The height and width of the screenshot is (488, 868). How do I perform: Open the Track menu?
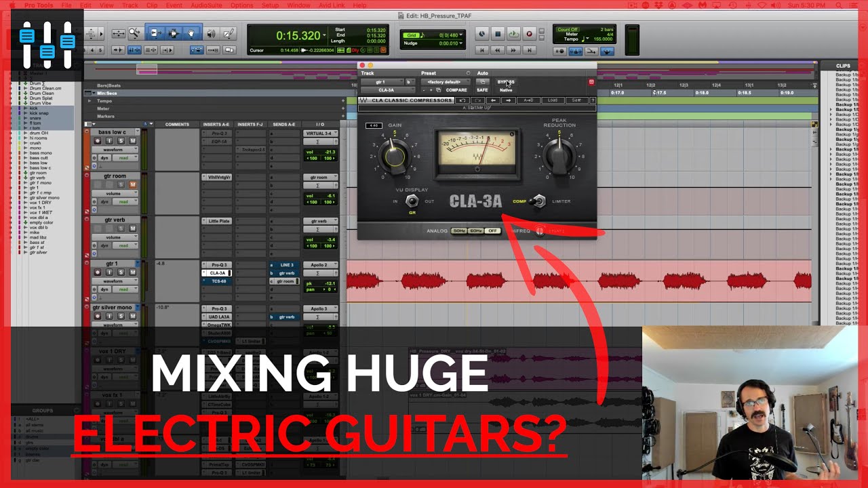coord(130,5)
